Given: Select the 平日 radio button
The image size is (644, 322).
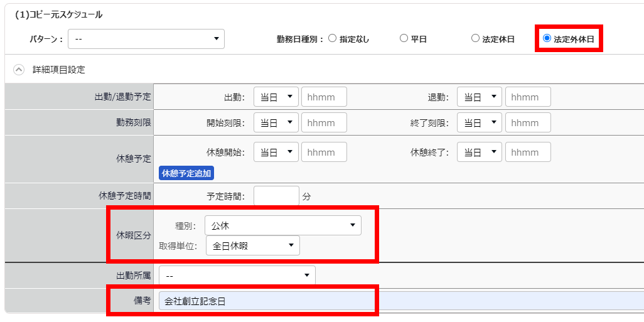Looking at the screenshot, I should (404, 39).
